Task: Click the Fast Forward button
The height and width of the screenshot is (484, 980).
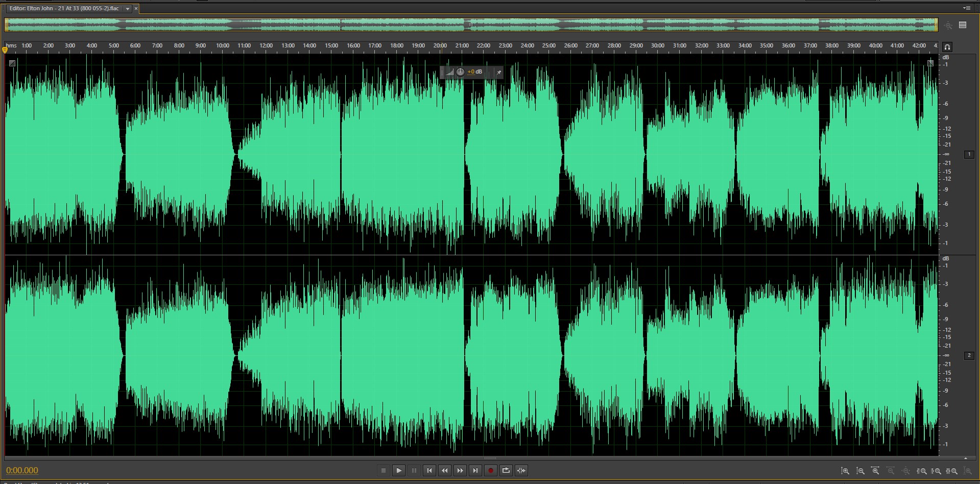Action: tap(460, 471)
